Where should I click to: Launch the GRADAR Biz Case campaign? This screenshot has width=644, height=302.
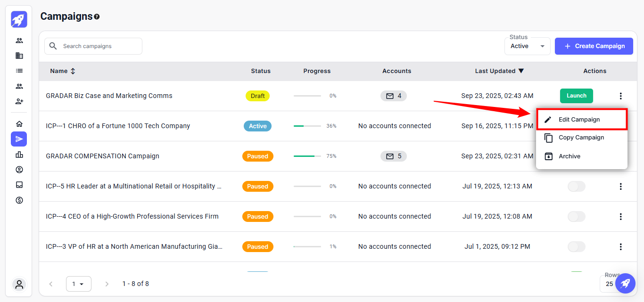576,96
